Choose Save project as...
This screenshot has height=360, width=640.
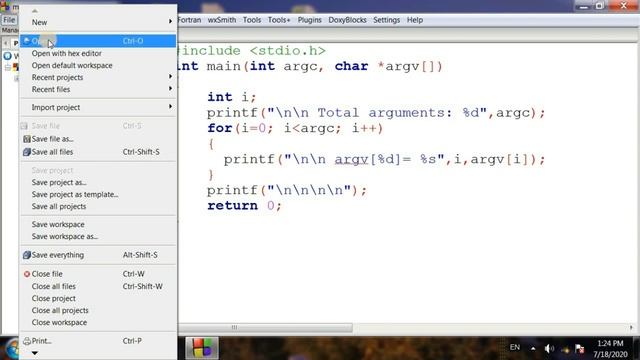point(98,182)
